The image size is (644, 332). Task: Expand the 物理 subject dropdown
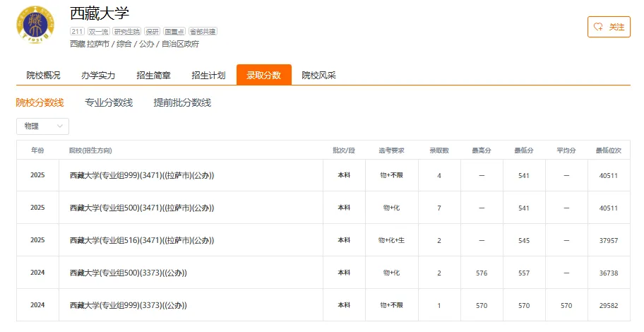42,126
